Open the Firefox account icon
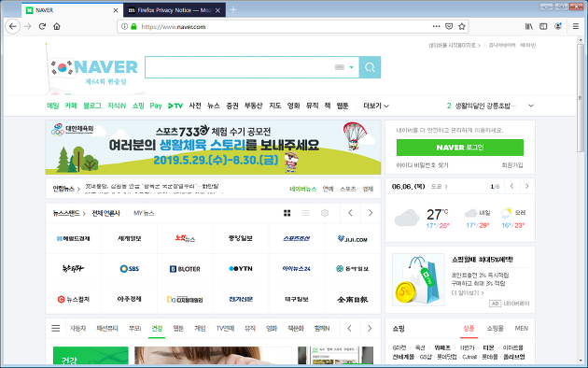Viewport: 588px width, 368px height. click(x=558, y=26)
